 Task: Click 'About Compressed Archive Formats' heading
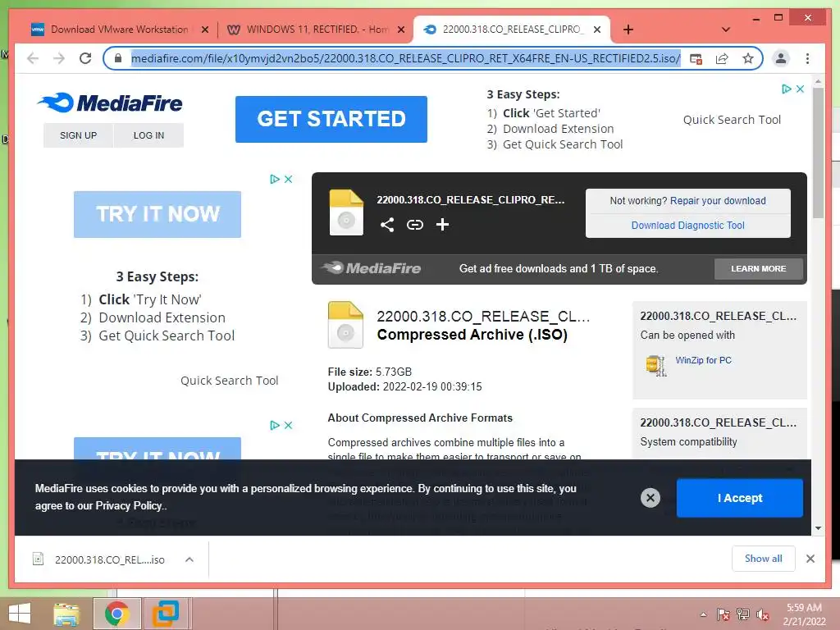tap(420, 418)
